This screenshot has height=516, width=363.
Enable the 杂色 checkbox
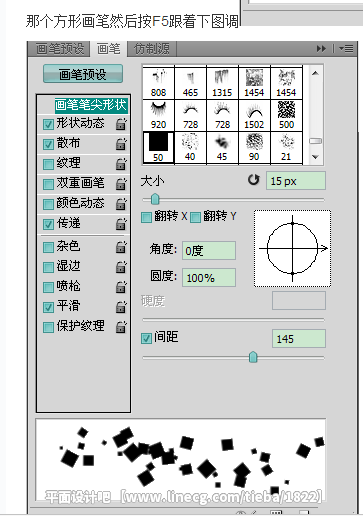pyautogui.click(x=48, y=247)
